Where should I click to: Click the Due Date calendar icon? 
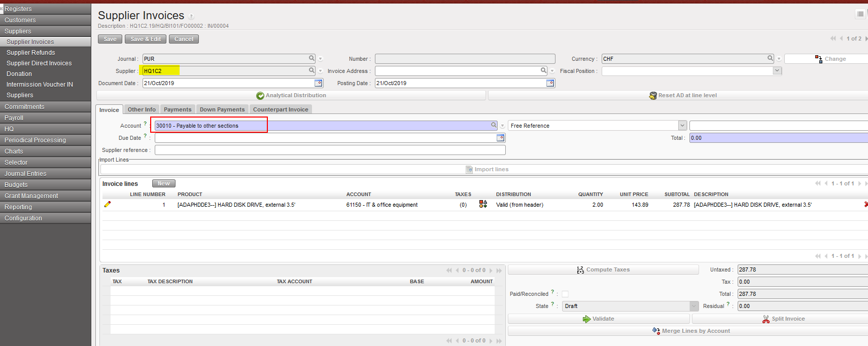coord(500,138)
